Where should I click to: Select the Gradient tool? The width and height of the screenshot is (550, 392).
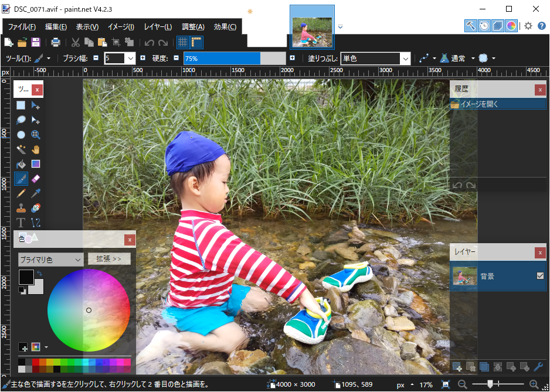tap(36, 163)
